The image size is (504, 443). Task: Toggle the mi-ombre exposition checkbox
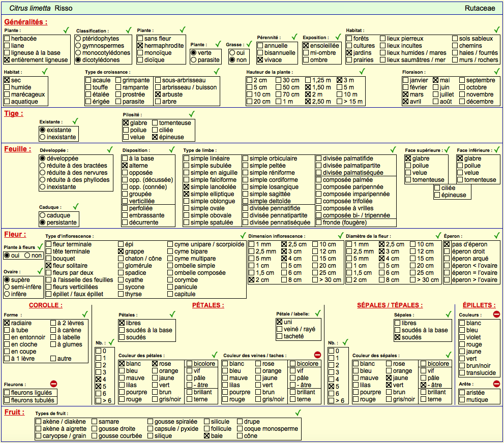coord(306,53)
